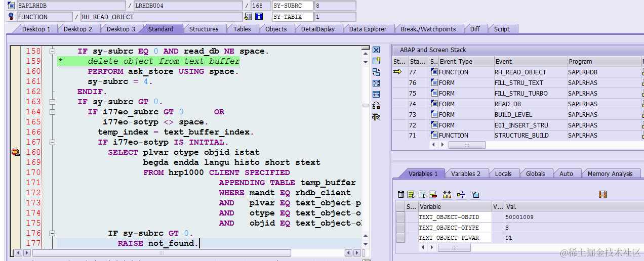Click the hand pointer icon in Variables toolbar
Screen dimensions: 644x261
[x=461, y=194]
